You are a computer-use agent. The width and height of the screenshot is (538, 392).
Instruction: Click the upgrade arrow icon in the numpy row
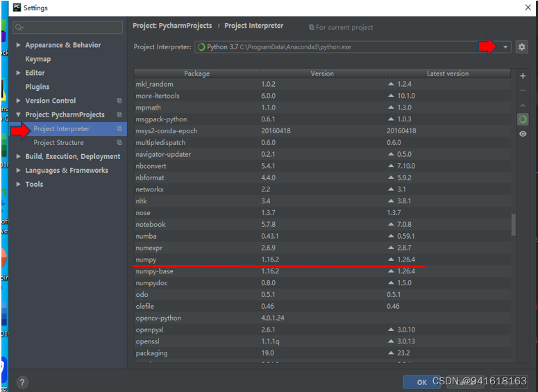coord(391,259)
